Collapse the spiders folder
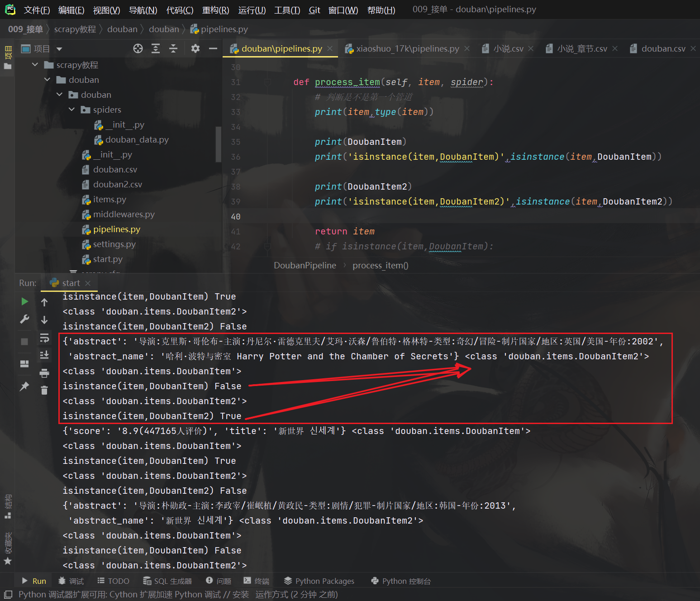Image resolution: width=700 pixels, height=601 pixels. pos(71,110)
